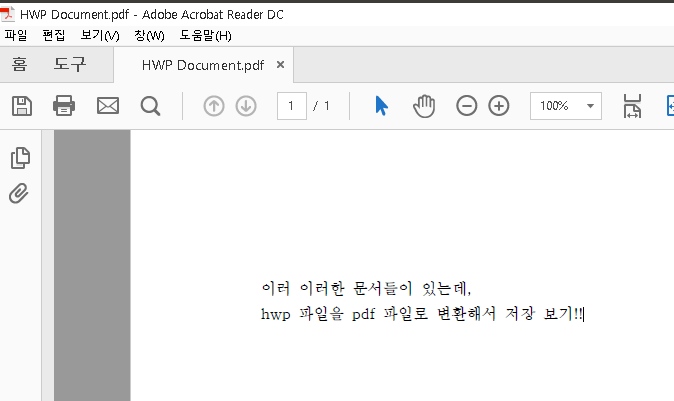Open the 창(W) menu

click(x=149, y=35)
